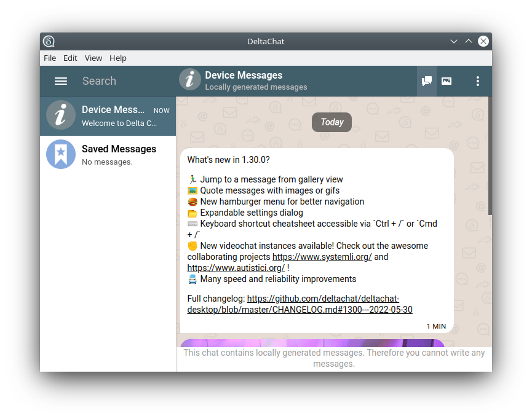Image resolution: width=532 pixels, height=419 pixels.
Task: Click the Saved Messages bookmark avatar
Action: point(61,154)
